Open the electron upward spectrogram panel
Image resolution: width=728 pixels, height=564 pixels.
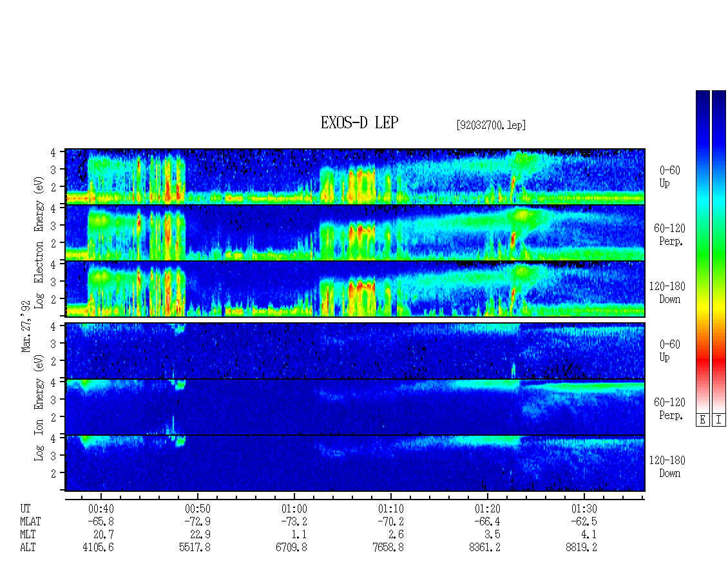click(x=355, y=177)
